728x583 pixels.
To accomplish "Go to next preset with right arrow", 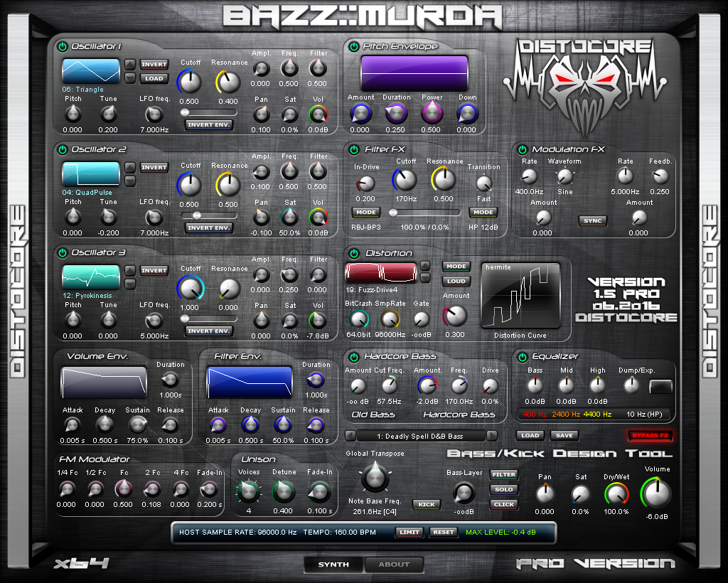I will pyautogui.click(x=492, y=436).
